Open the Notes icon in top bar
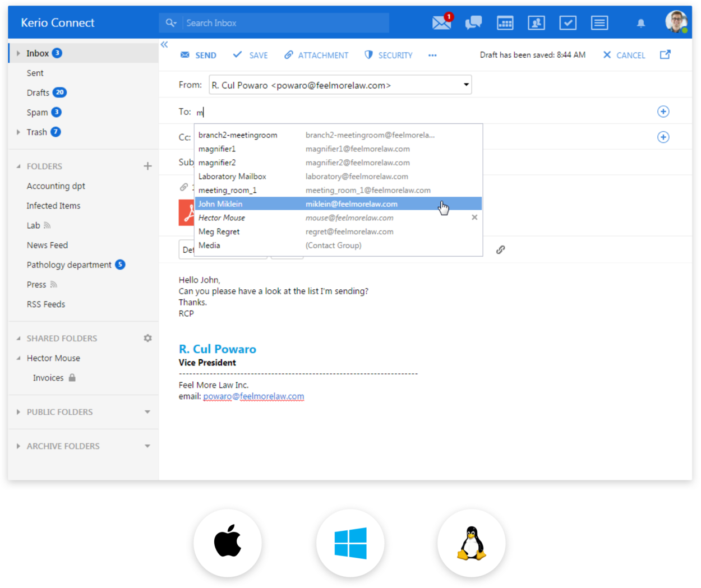This screenshot has height=588, width=701. click(599, 23)
